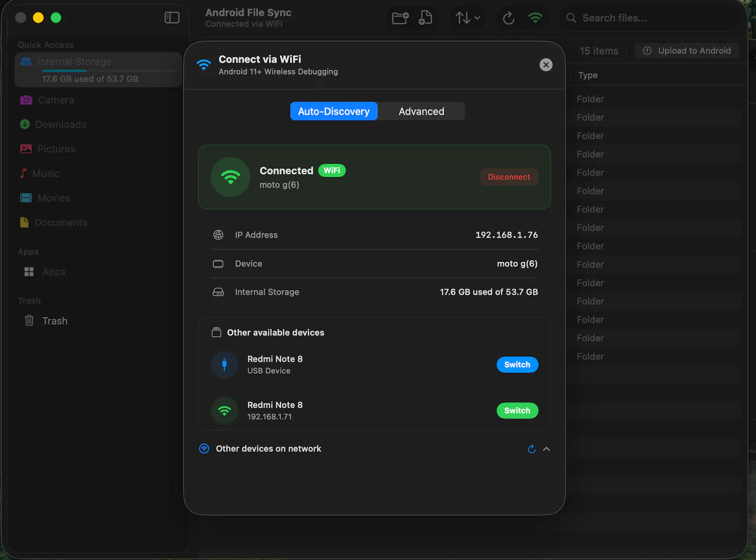
Task: Click Upload to Android button
Action: (687, 51)
